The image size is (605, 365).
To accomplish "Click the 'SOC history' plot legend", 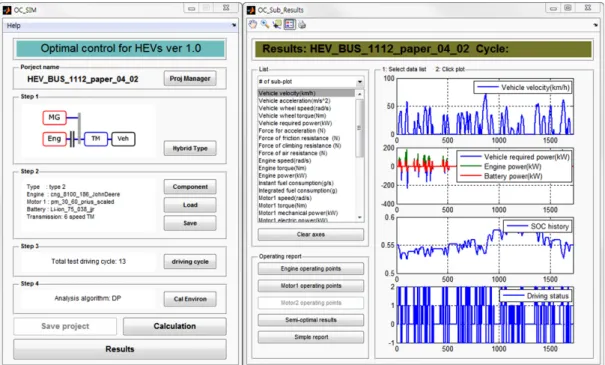I will point(537,226).
